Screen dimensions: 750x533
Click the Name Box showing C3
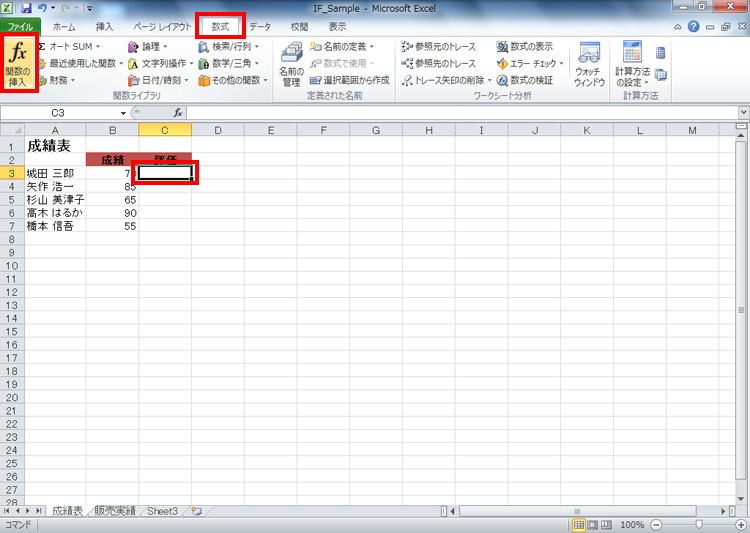tap(58, 113)
